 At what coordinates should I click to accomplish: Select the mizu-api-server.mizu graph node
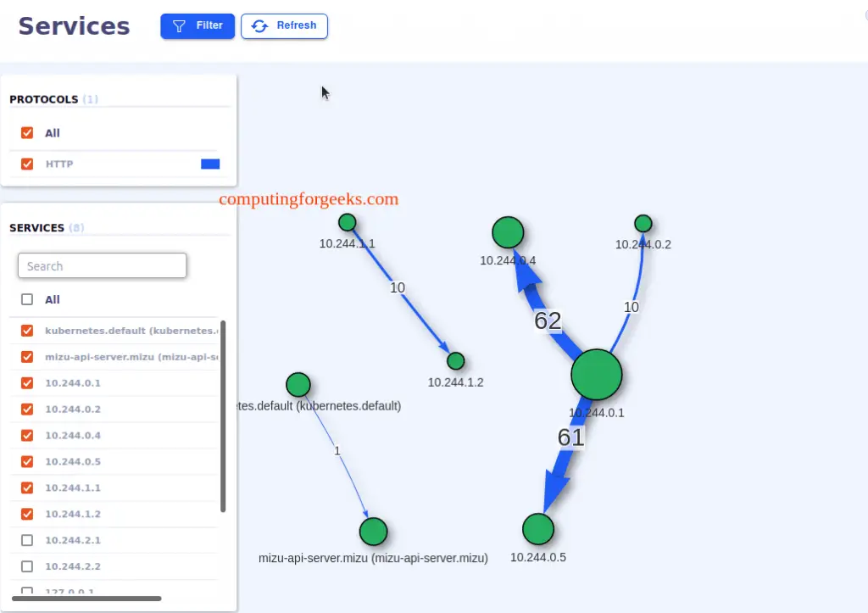pos(374,532)
